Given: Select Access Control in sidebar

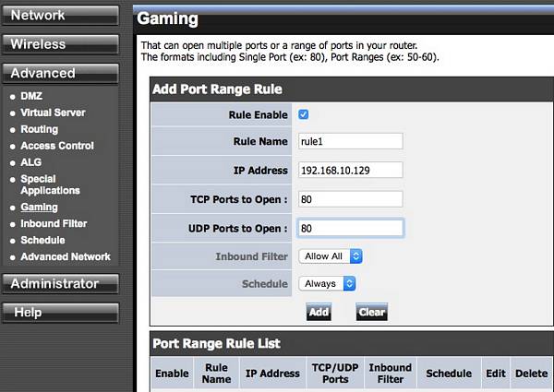Looking at the screenshot, I should click(57, 146).
